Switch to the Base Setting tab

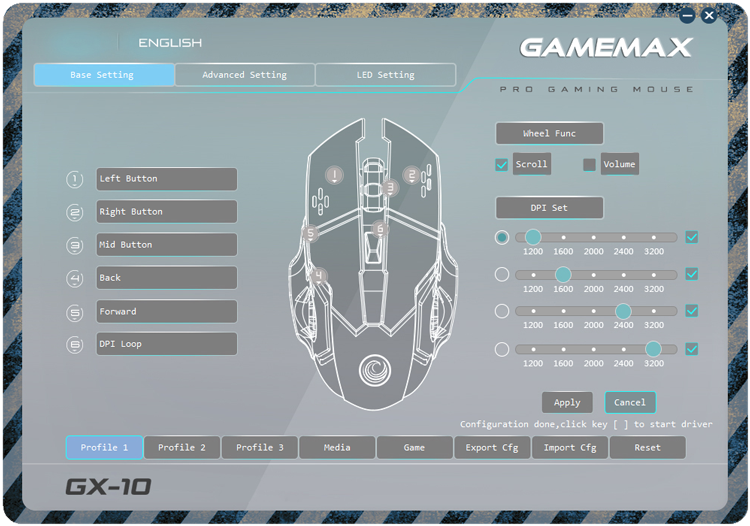tap(104, 75)
